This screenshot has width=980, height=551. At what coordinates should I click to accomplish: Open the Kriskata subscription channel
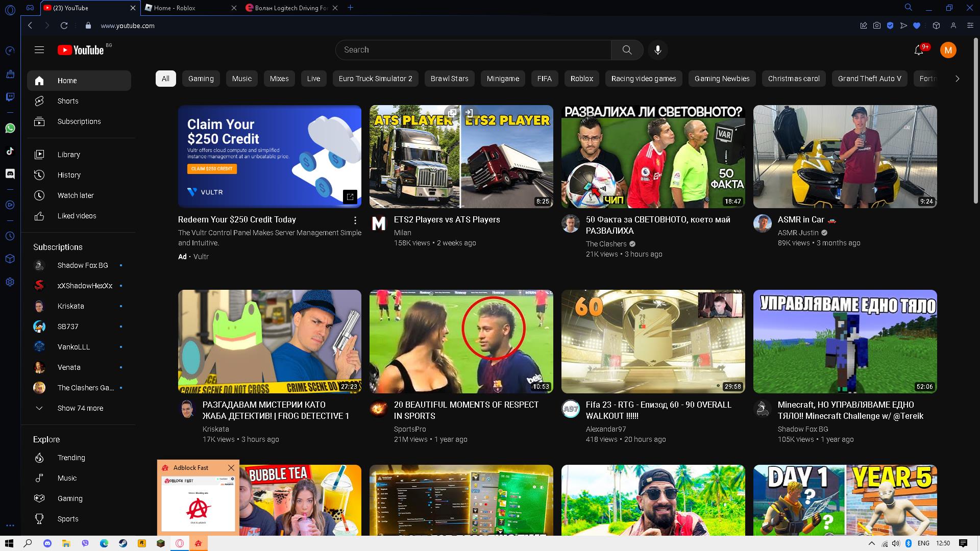tap(70, 306)
